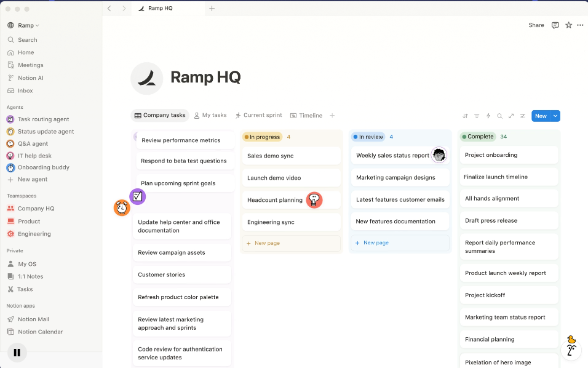The width and height of the screenshot is (588, 368).
Task: Click the avatar on Weekly sales status report
Action: (439, 155)
